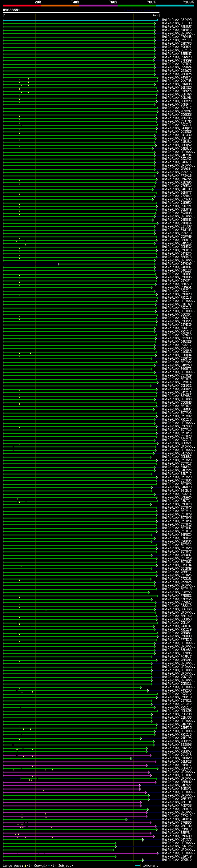Click hit label UniRef100_Q4Z568
The image size is (197, 868).
(x=177, y=453)
